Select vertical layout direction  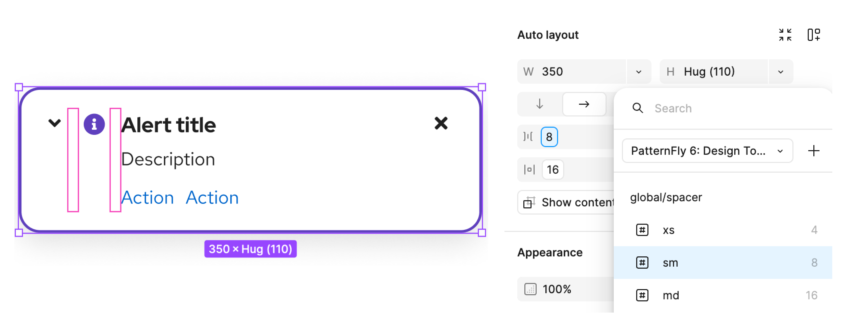click(539, 104)
